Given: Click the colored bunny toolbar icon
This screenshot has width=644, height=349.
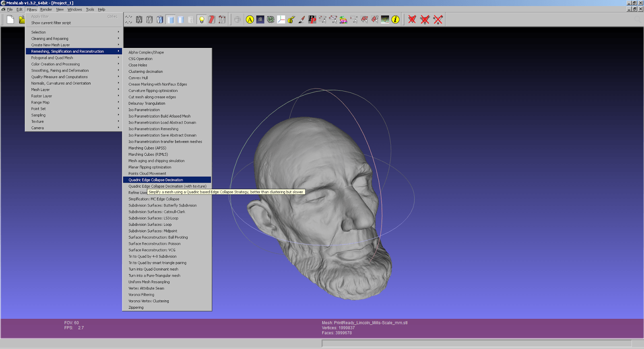Looking at the screenshot, I should [x=343, y=19].
